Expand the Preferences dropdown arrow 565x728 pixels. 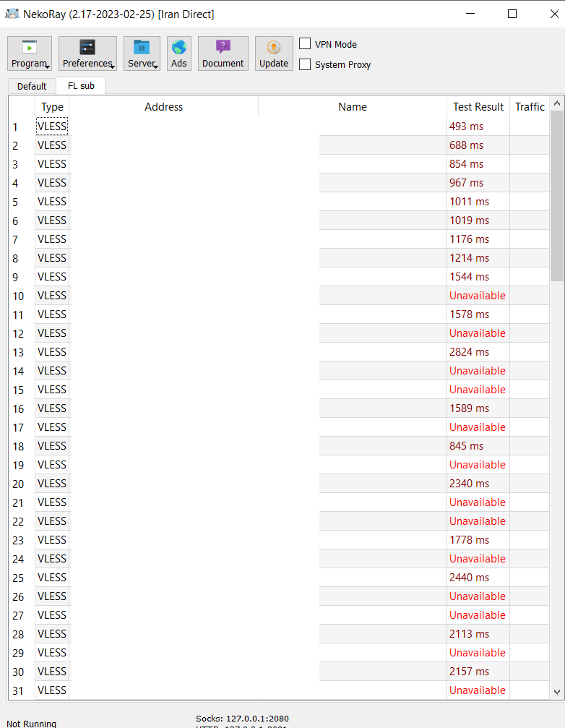click(112, 66)
